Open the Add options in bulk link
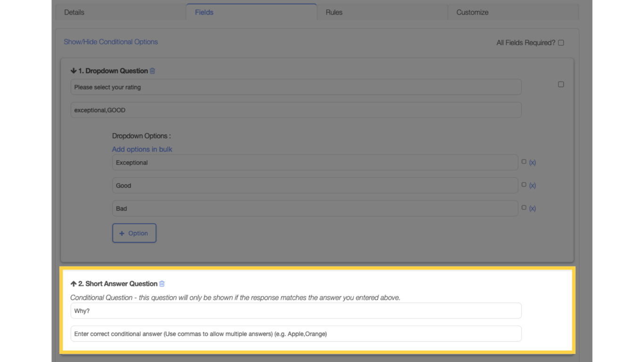This screenshot has width=644, height=362. coord(142,149)
